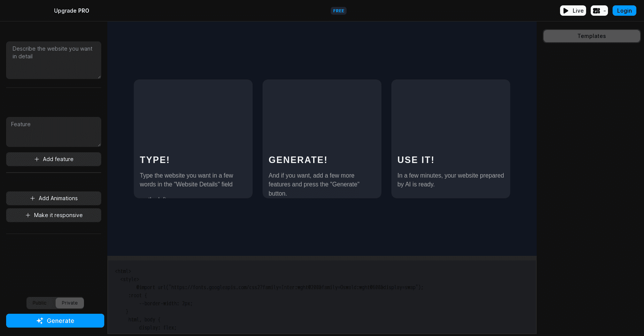Select the GENERATE! instruction card
The image size is (644, 336).
click(x=322, y=139)
